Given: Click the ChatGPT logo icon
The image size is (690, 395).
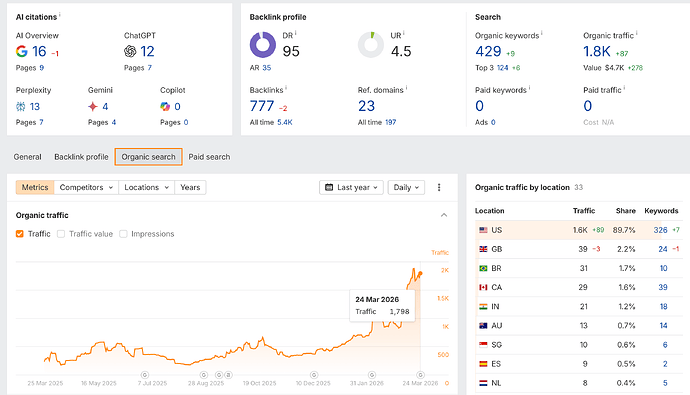Looking at the screenshot, I should [x=130, y=51].
